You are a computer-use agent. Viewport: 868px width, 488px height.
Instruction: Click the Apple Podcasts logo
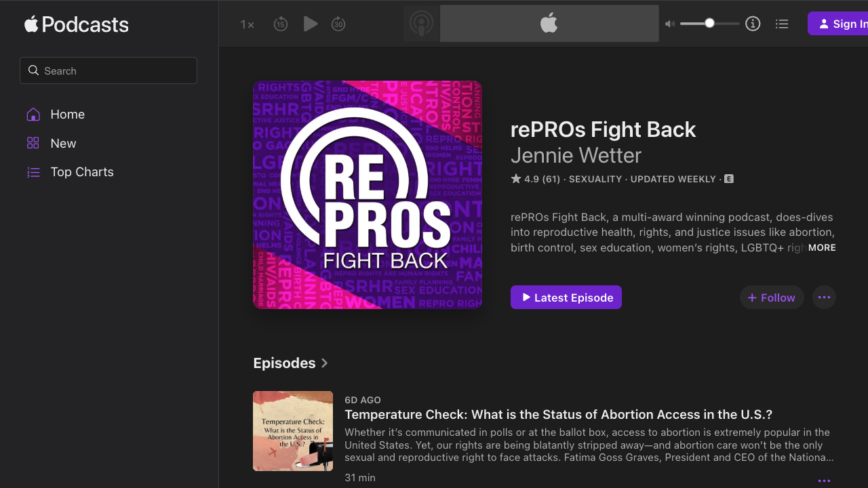click(x=76, y=24)
